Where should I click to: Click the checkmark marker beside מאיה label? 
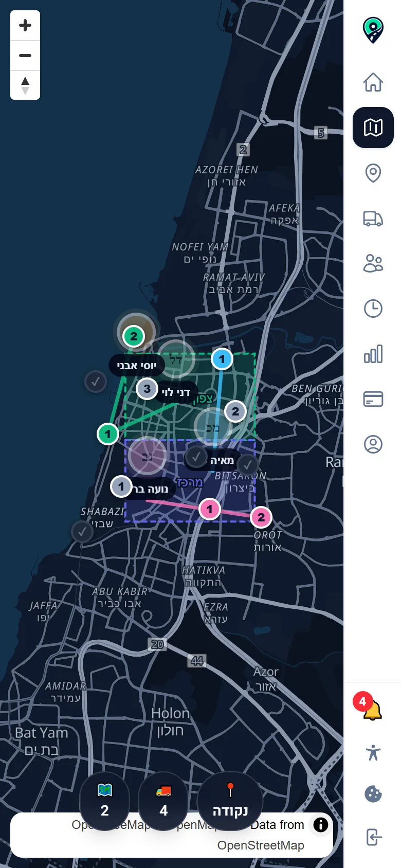[196, 457]
